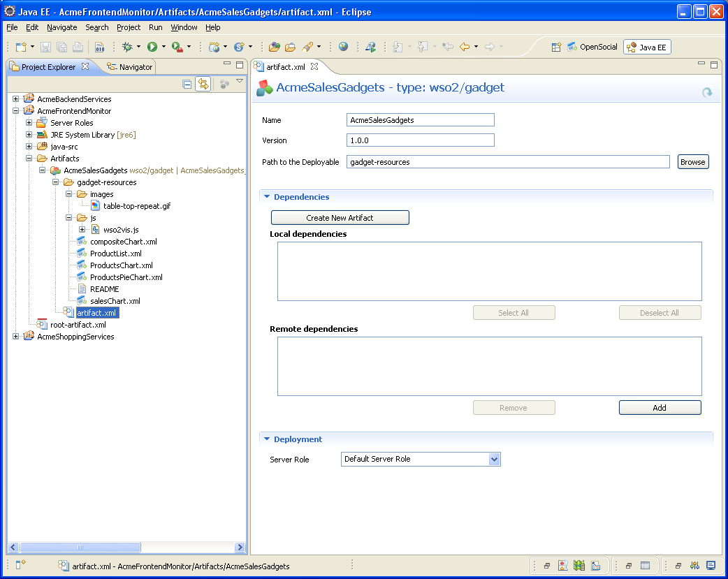Select the Project Explorer tab
This screenshot has height=579, width=728.
pos(48,67)
